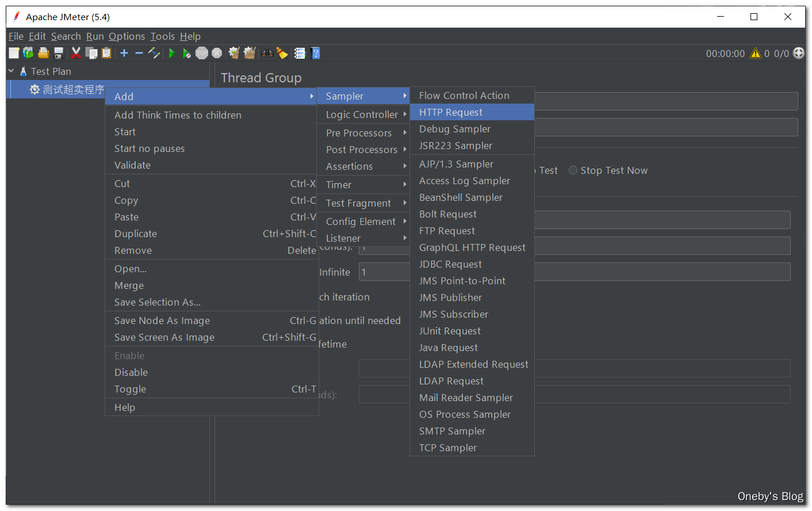The height and width of the screenshot is (511, 812).
Task: Click the Toggle enable/disable icon
Action: point(154,53)
